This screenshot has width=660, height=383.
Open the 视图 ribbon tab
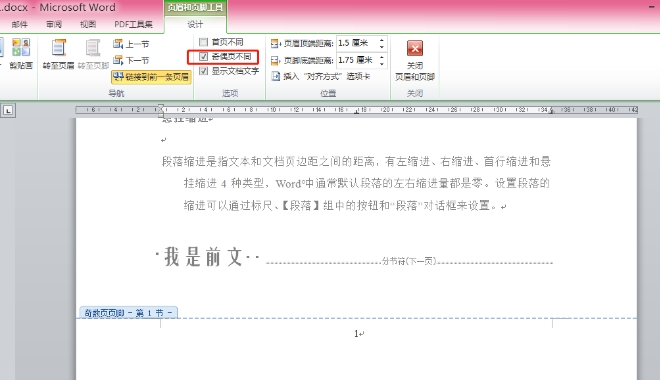[88, 24]
